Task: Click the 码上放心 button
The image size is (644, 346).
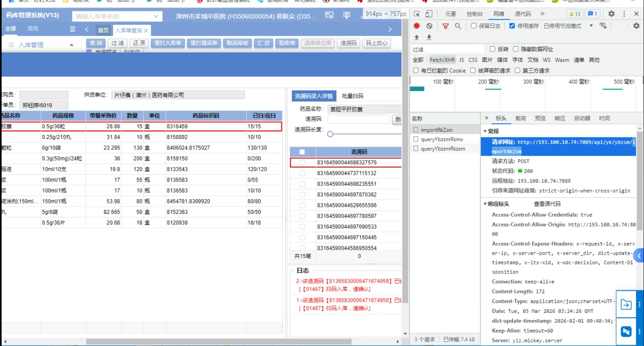Action: coord(377,43)
